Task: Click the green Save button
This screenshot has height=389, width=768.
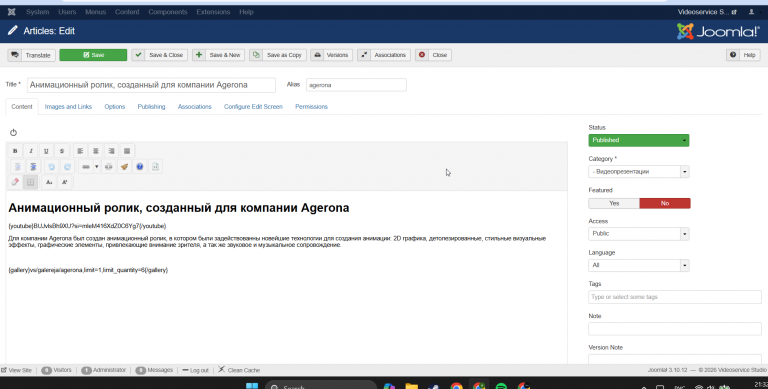Action: 93,55
